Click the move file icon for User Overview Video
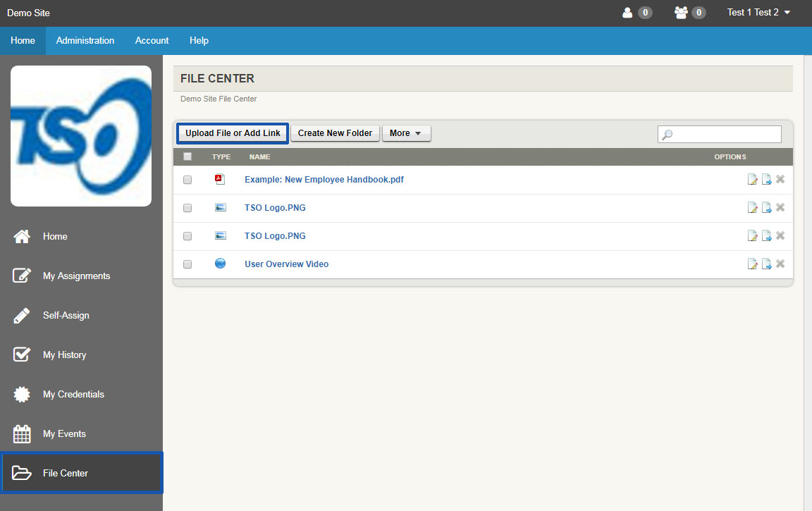The height and width of the screenshot is (511, 812). (766, 264)
